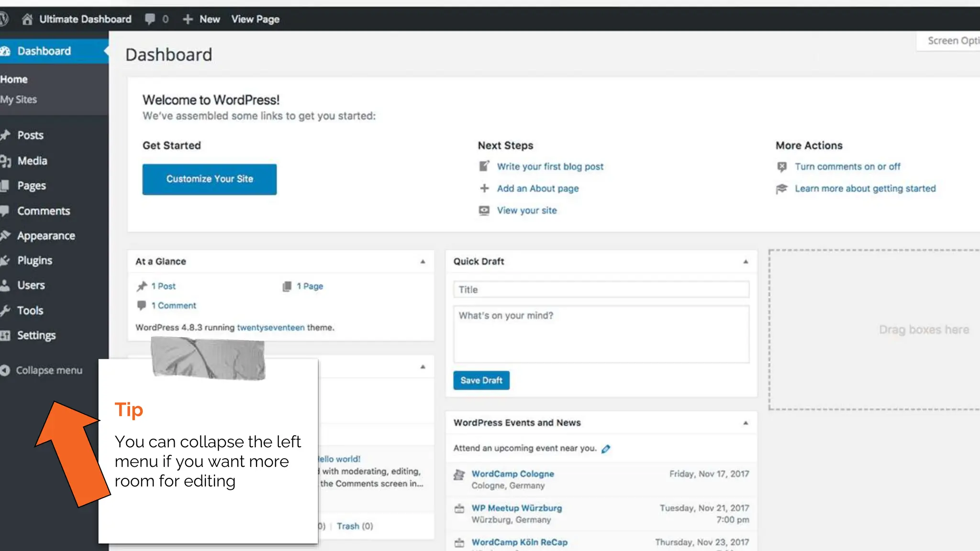Click into the Quick Draft Title field
The image size is (980, 551).
601,289
